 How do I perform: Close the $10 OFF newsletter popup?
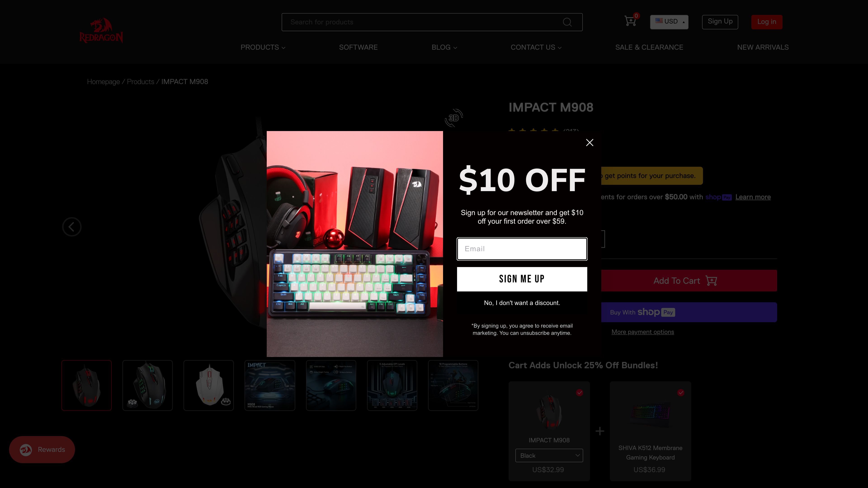[x=590, y=143]
